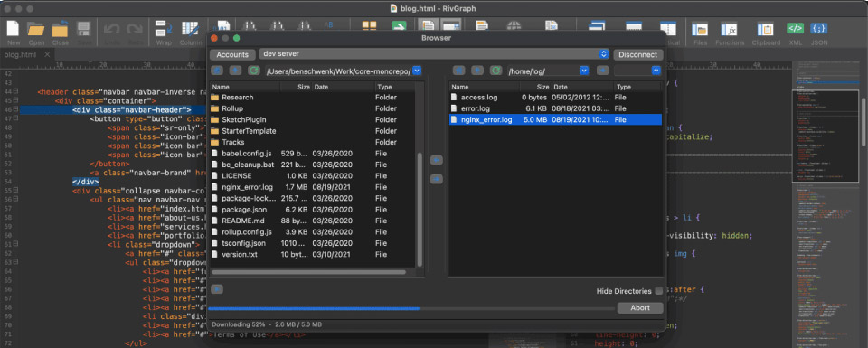Select the LICENSE file row
The image size is (868, 348).
313,176
